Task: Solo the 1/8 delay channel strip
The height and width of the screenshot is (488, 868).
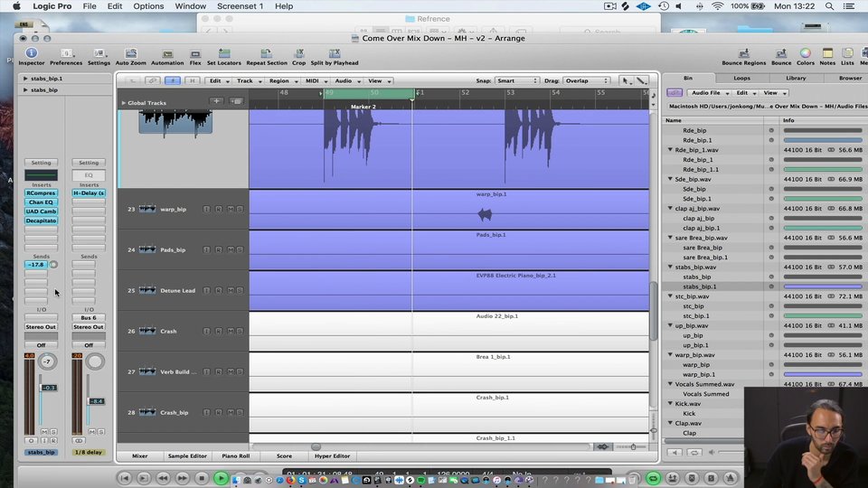Action: pos(100,432)
